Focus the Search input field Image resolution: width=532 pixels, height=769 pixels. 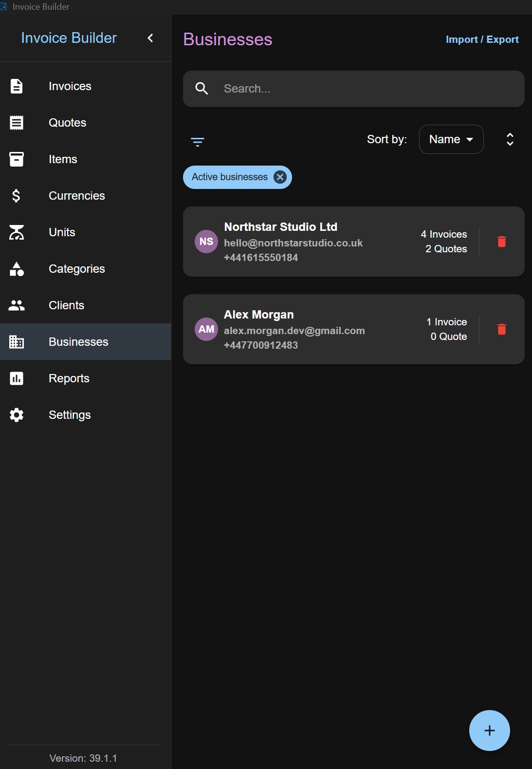point(354,89)
